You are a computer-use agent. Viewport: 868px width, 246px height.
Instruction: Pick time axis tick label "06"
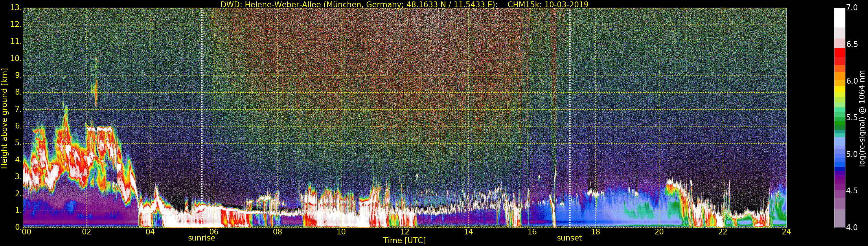pos(214,232)
